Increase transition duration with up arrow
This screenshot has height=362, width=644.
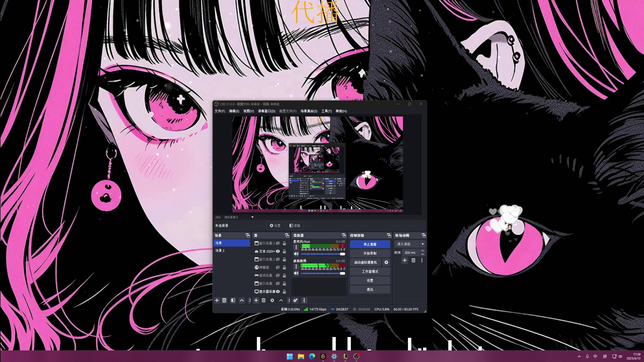(x=423, y=251)
